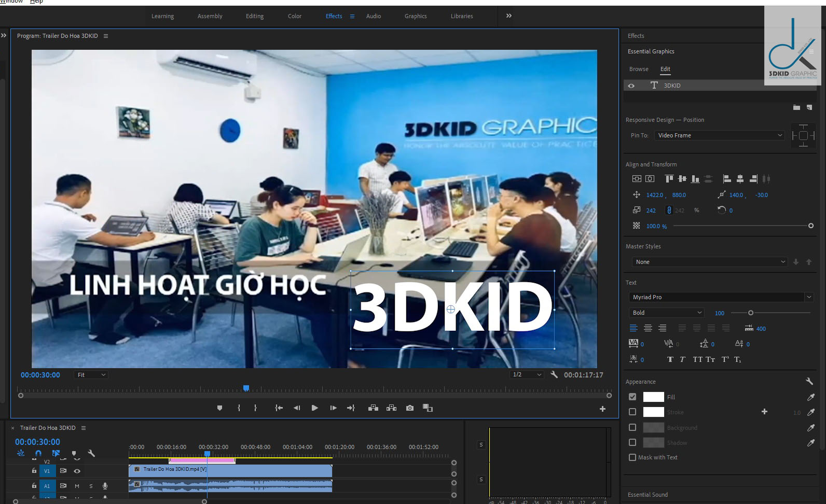
Task: Open the 1/2 playback resolution dropdown
Action: [x=526, y=374]
